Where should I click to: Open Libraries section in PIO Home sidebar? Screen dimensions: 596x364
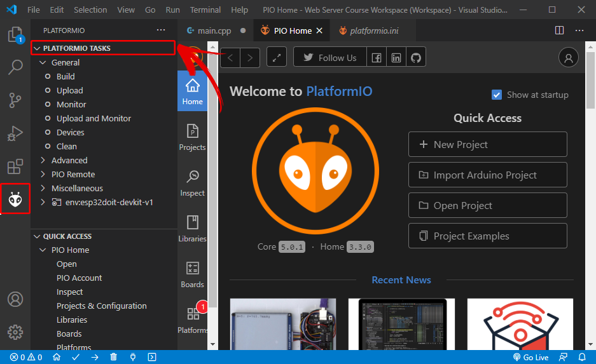(x=192, y=229)
